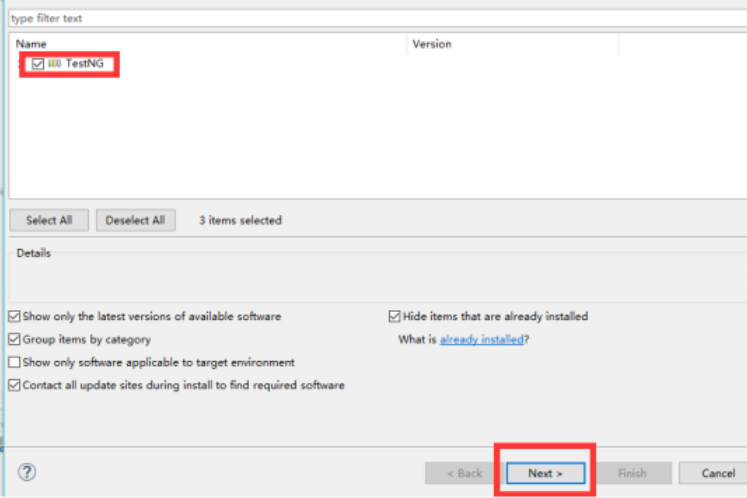The height and width of the screenshot is (498, 747).
Task: Select the TestNG row label
Action: [84, 63]
